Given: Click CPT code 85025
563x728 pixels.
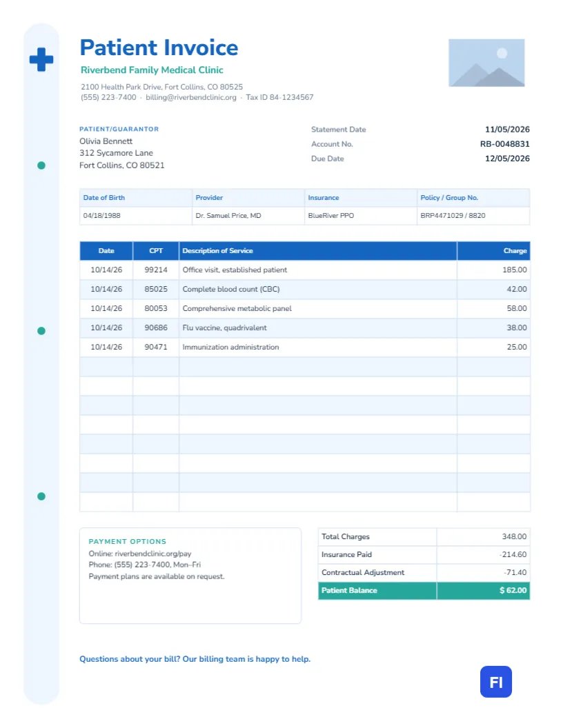Looking at the screenshot, I should point(156,290).
